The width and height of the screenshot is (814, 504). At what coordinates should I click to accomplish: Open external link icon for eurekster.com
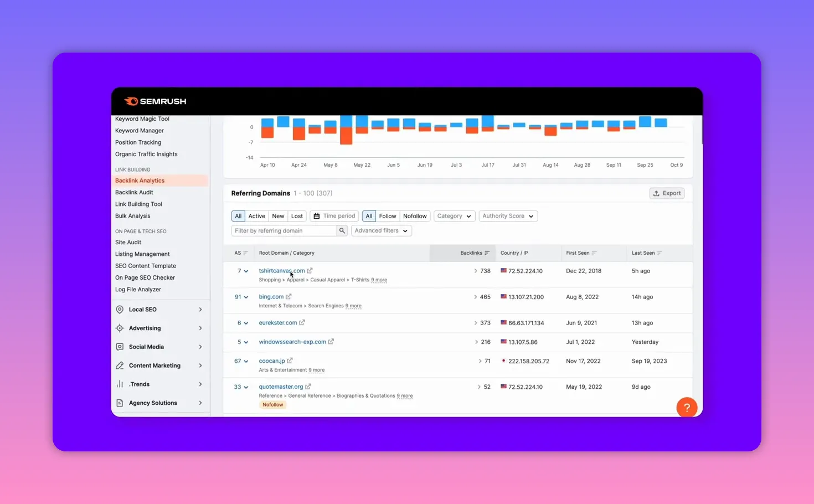pyautogui.click(x=302, y=322)
